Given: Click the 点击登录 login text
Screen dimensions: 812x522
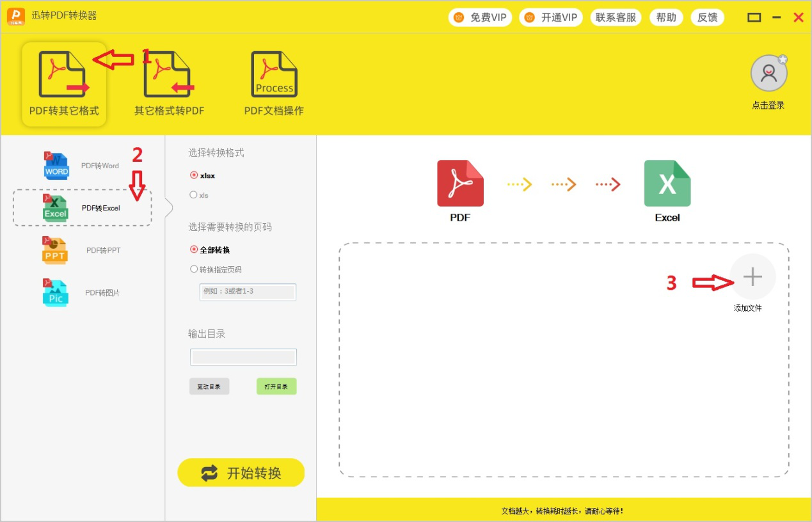Looking at the screenshot, I should click(768, 106).
